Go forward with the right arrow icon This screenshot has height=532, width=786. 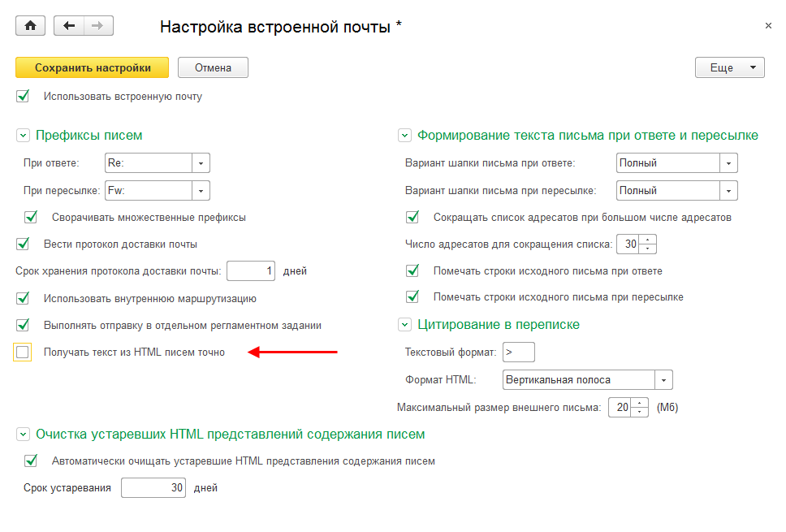[98, 26]
